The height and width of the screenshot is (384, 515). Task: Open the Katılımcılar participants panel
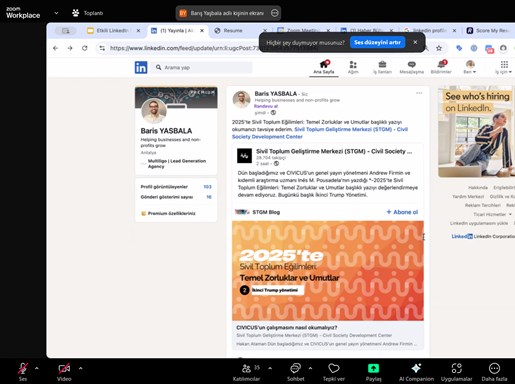246,372
